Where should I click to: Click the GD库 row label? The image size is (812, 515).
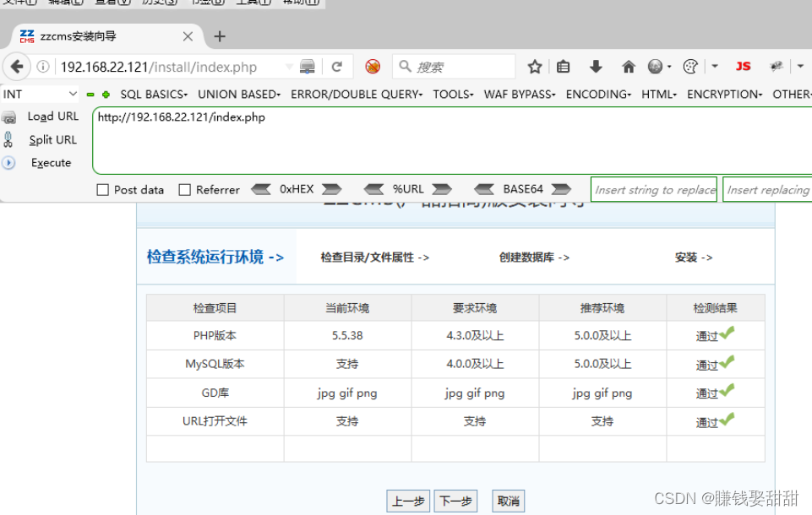(215, 393)
